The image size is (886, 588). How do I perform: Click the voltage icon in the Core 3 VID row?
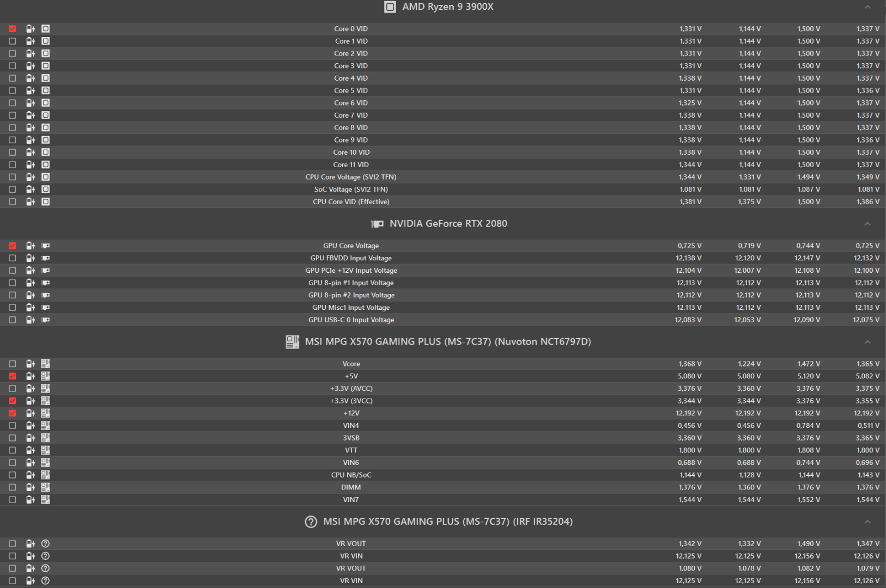click(31, 66)
